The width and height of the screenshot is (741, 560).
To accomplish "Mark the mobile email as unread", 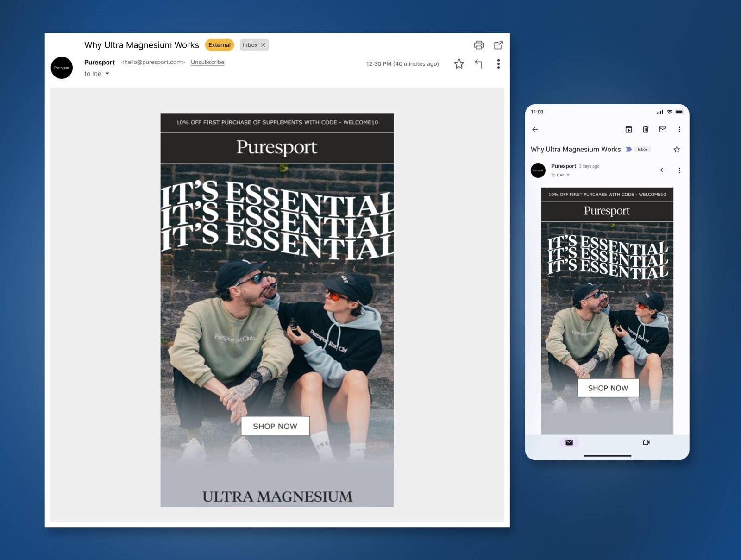I will point(663,130).
